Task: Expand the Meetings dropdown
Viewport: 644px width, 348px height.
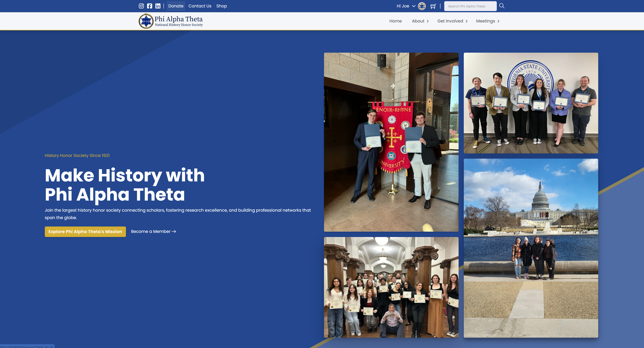Action: pyautogui.click(x=487, y=21)
